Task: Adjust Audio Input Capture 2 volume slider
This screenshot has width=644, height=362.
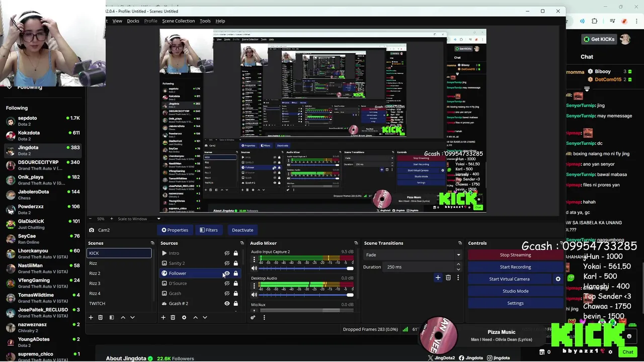Action: (x=305, y=268)
